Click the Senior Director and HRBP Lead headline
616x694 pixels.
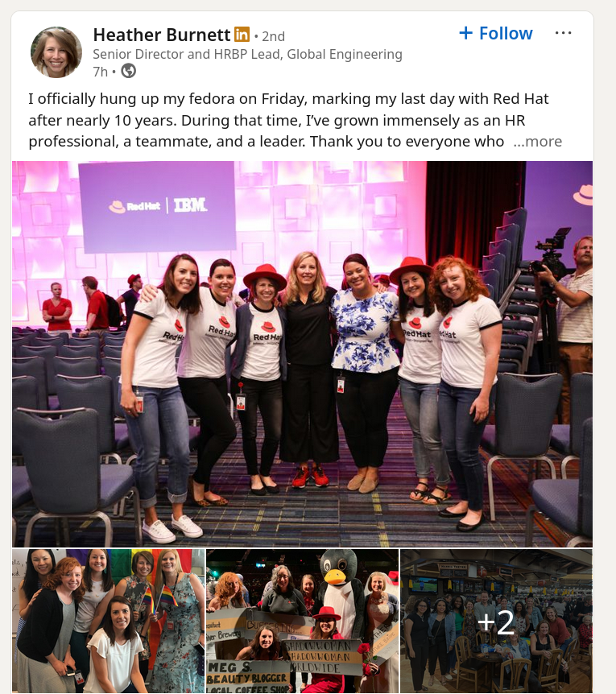point(247,54)
